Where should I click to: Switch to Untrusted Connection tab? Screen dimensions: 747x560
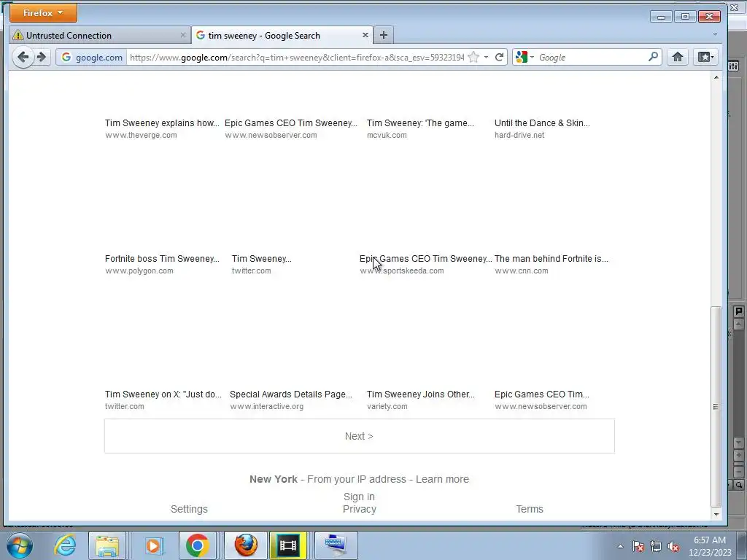pos(99,35)
